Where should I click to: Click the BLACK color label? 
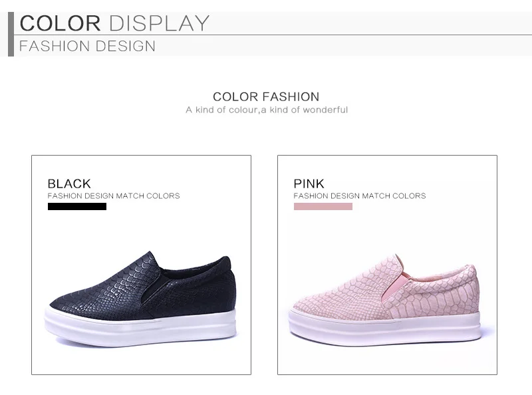69,184
